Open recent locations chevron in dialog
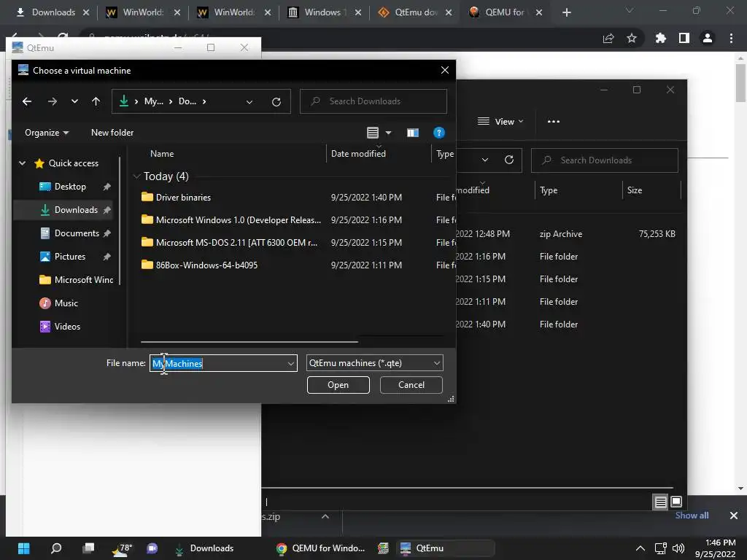This screenshot has height=560, width=747. (74, 101)
